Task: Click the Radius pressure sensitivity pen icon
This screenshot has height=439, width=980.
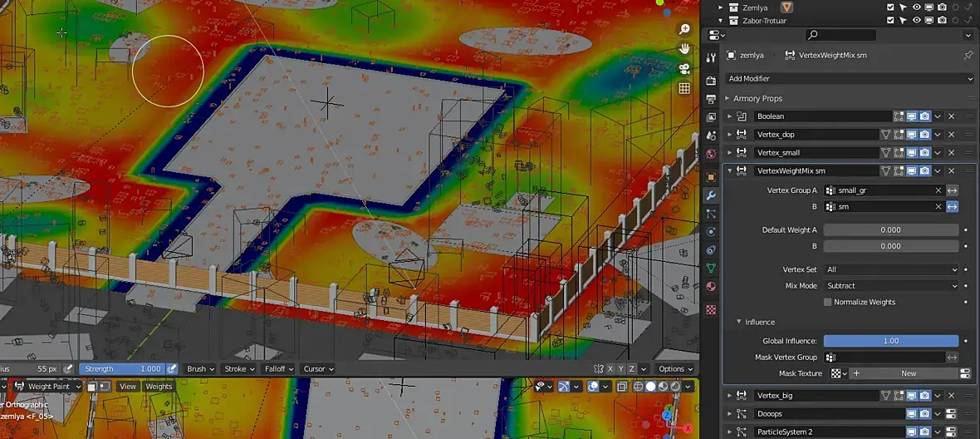Action: coord(69,369)
